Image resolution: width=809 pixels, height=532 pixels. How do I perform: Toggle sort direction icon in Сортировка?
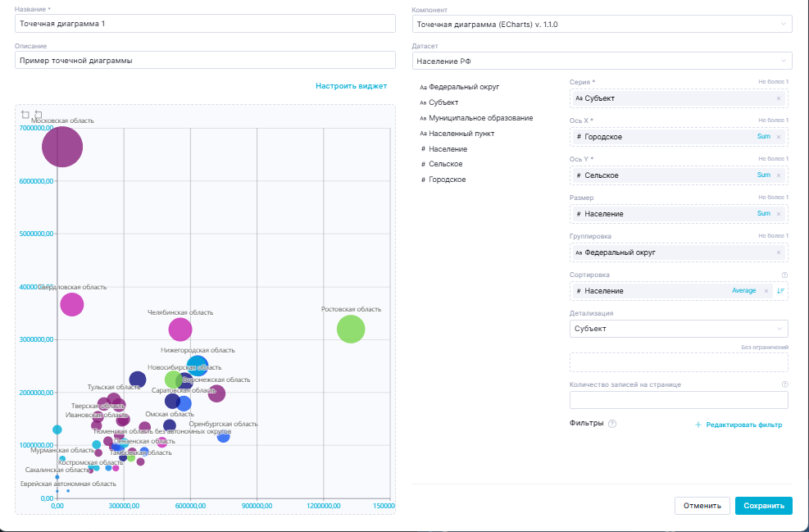(780, 291)
